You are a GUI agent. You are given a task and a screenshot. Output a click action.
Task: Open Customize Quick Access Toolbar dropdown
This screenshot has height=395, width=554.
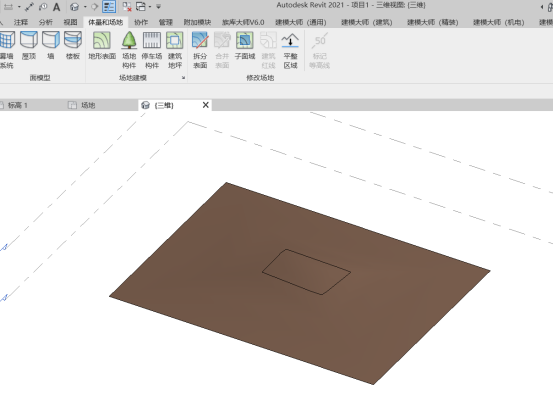tap(159, 7)
